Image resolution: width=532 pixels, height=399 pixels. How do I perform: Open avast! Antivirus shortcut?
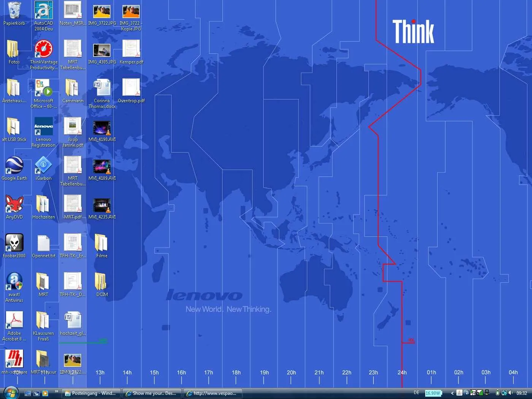pos(14,282)
